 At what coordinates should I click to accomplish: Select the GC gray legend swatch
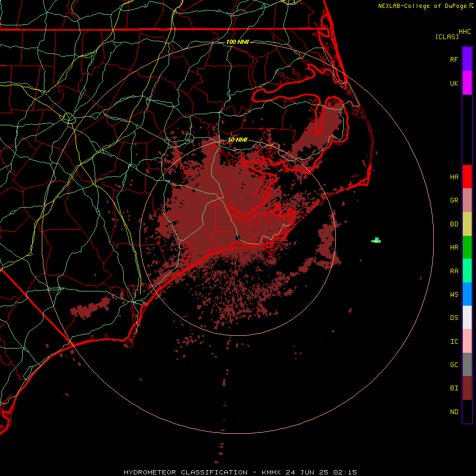tap(467, 364)
